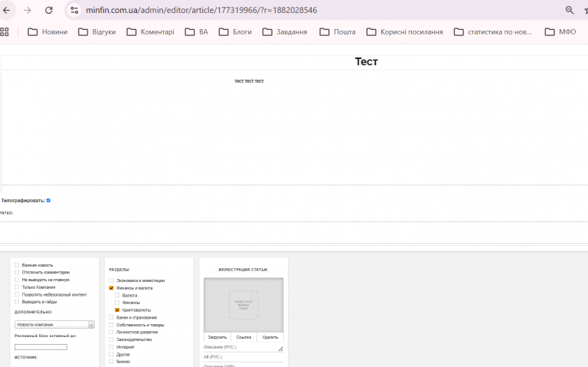Open the МФО bookmark folder
This screenshot has height=367, width=588.
pos(560,32)
